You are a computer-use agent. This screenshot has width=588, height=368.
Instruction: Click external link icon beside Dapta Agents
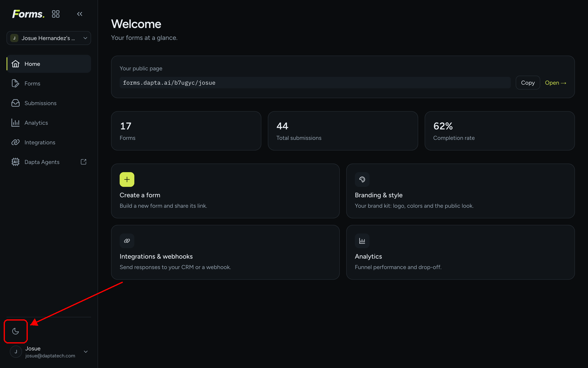point(83,162)
